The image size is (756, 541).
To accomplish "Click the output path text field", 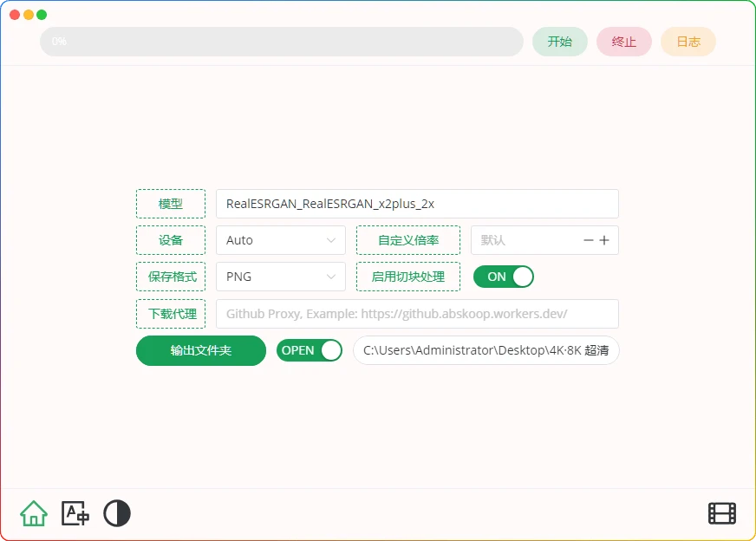I will click(x=486, y=350).
